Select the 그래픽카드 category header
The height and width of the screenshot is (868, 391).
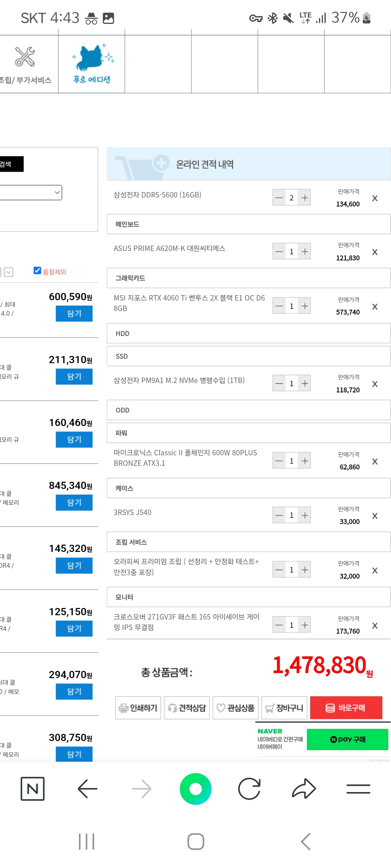(248, 278)
